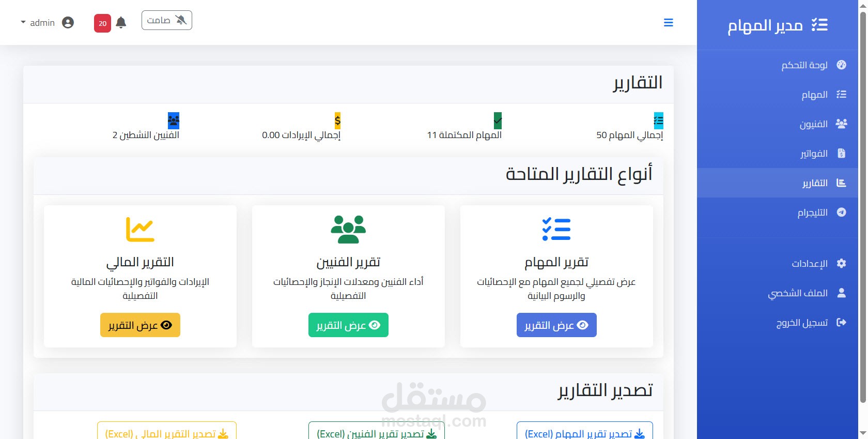Click the scrollbar down arrow
The height and width of the screenshot is (439, 868).
tap(863, 433)
